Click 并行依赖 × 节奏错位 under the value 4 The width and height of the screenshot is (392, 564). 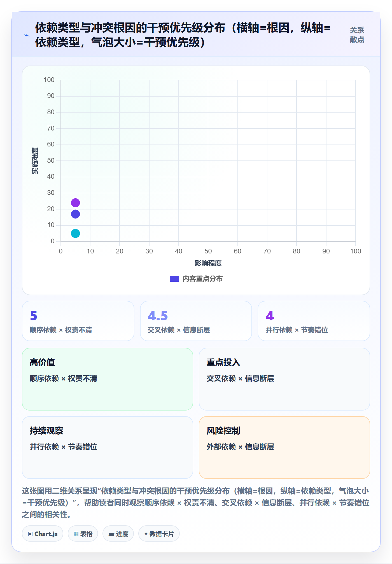point(297,330)
